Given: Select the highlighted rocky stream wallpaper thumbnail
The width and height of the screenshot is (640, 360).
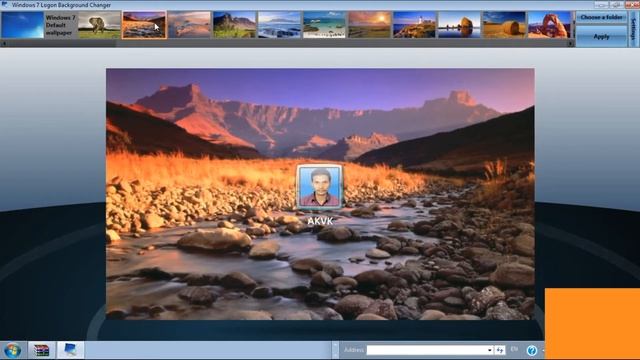Looking at the screenshot, I should click(144, 25).
